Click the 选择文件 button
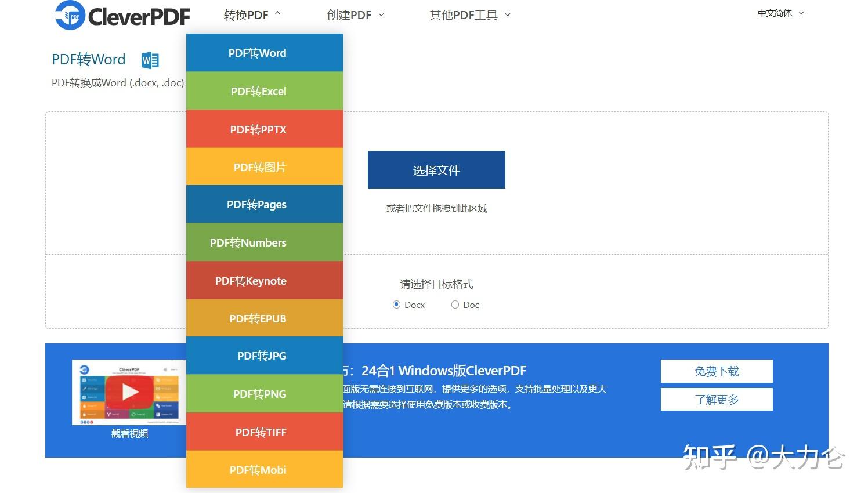868x493 pixels. (436, 170)
